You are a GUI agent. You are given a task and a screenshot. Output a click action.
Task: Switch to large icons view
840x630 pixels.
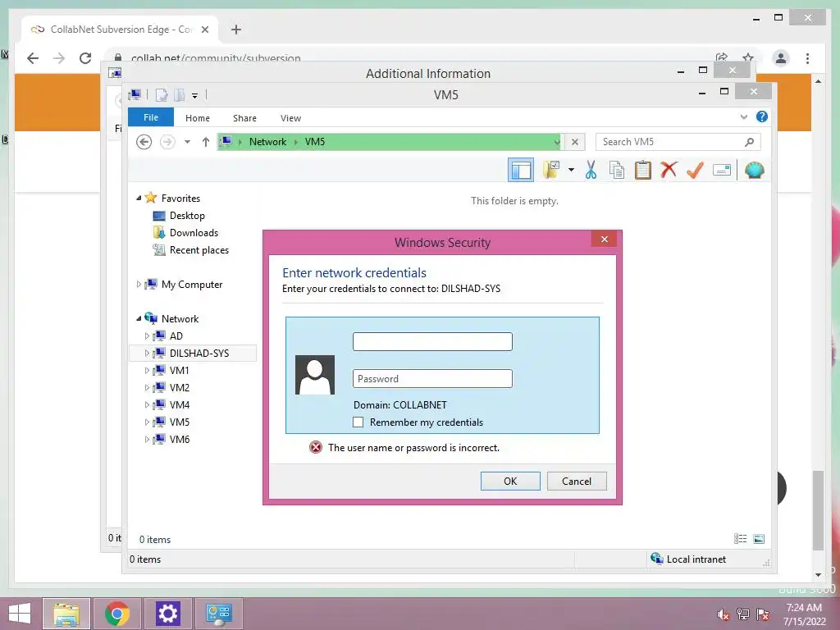coord(759,539)
